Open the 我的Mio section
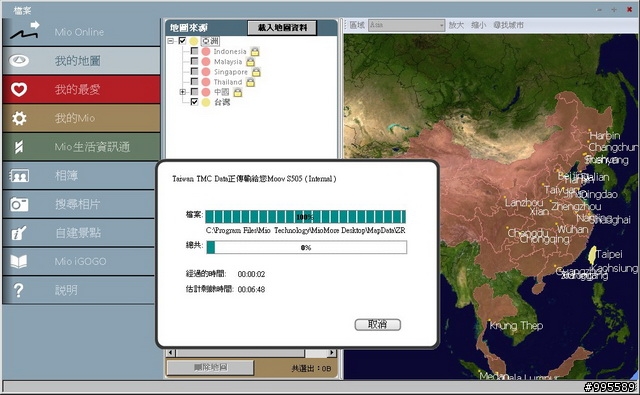The width and height of the screenshot is (640, 395). pos(81,118)
